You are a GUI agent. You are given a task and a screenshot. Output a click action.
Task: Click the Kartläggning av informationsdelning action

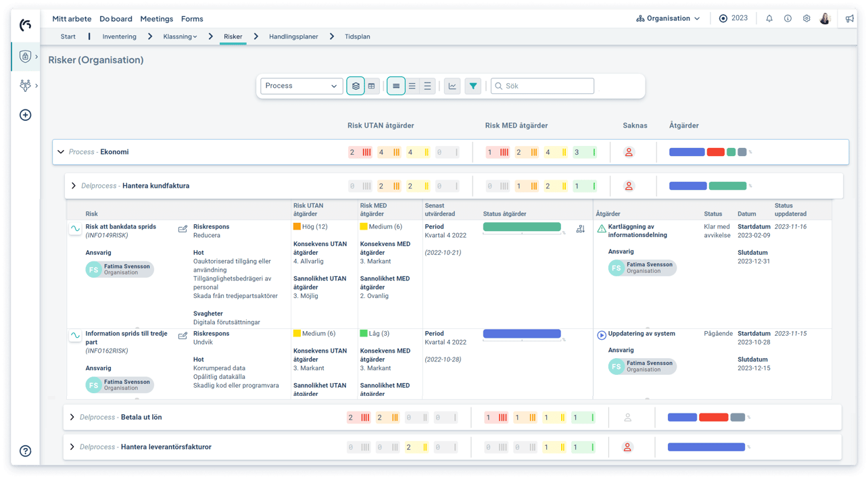click(x=637, y=231)
